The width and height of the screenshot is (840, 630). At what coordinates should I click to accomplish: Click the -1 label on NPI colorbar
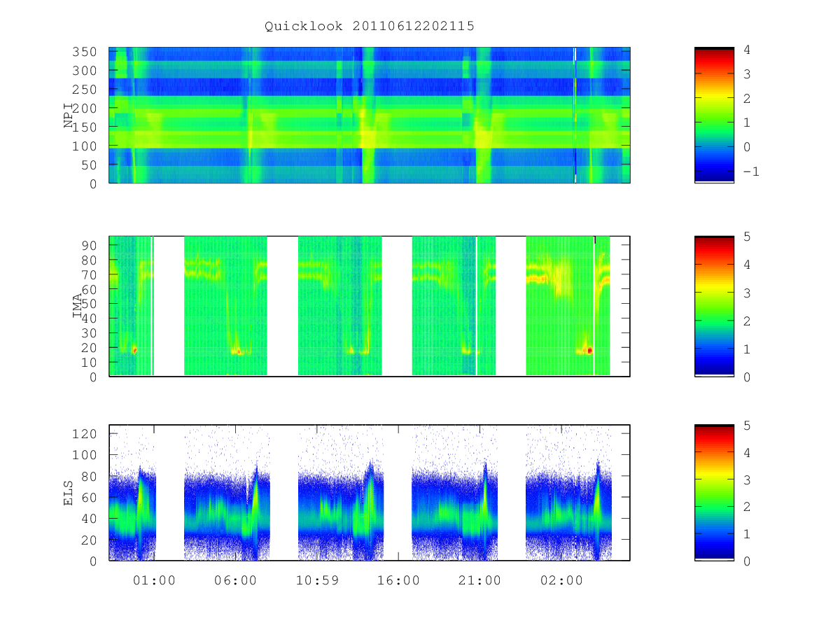pos(750,171)
